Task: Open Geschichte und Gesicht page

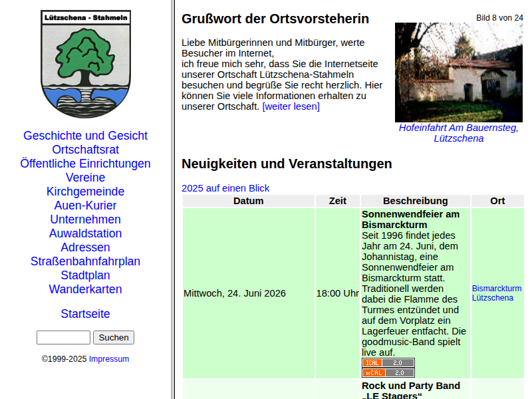Action: coord(86,136)
